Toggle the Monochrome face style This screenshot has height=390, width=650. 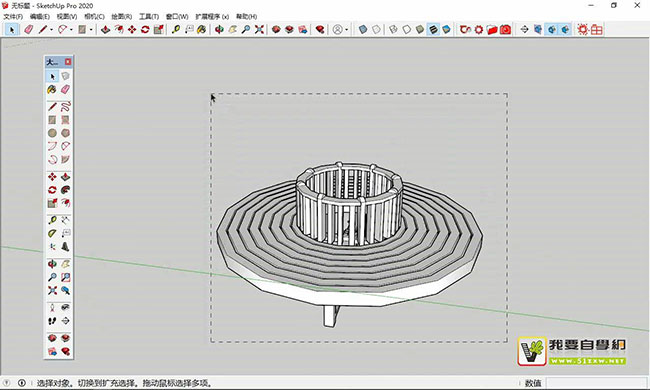point(446,29)
